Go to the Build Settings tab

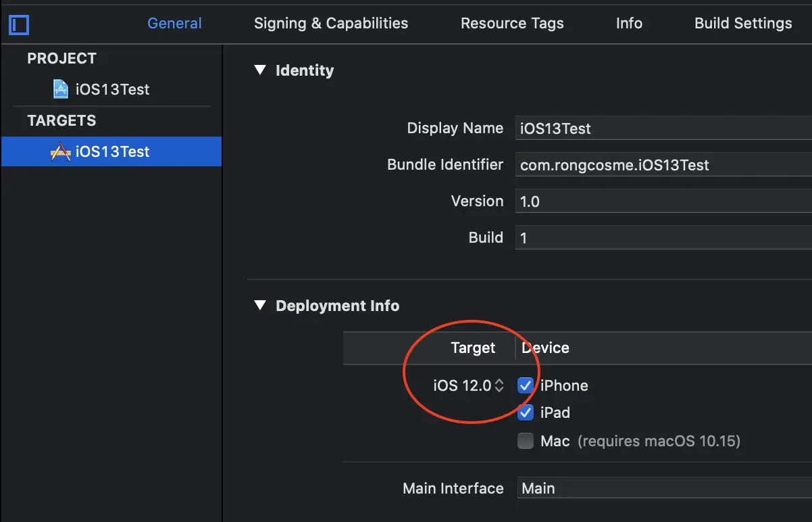(743, 23)
